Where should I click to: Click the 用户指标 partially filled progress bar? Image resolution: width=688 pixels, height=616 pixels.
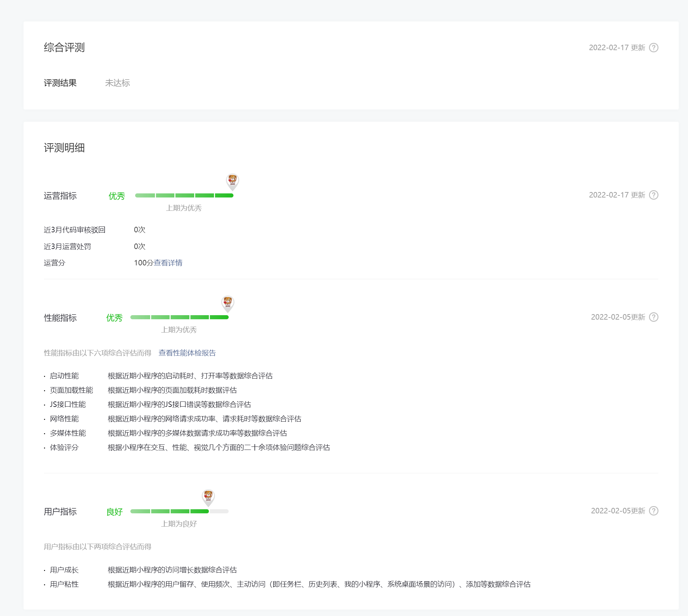point(179,511)
